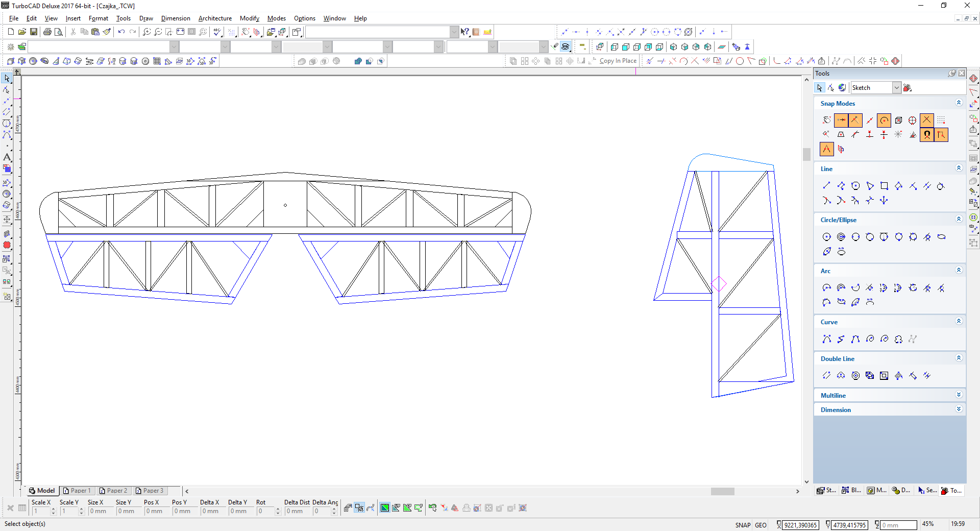Click the Copy In Place button
Viewport: 980px width, 531px height.
pos(618,61)
